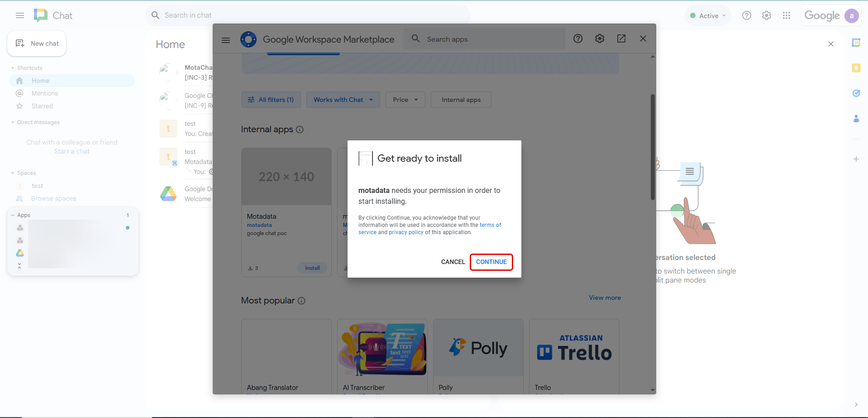Click Continue to install Motadata
The image size is (868, 418).
point(491,262)
